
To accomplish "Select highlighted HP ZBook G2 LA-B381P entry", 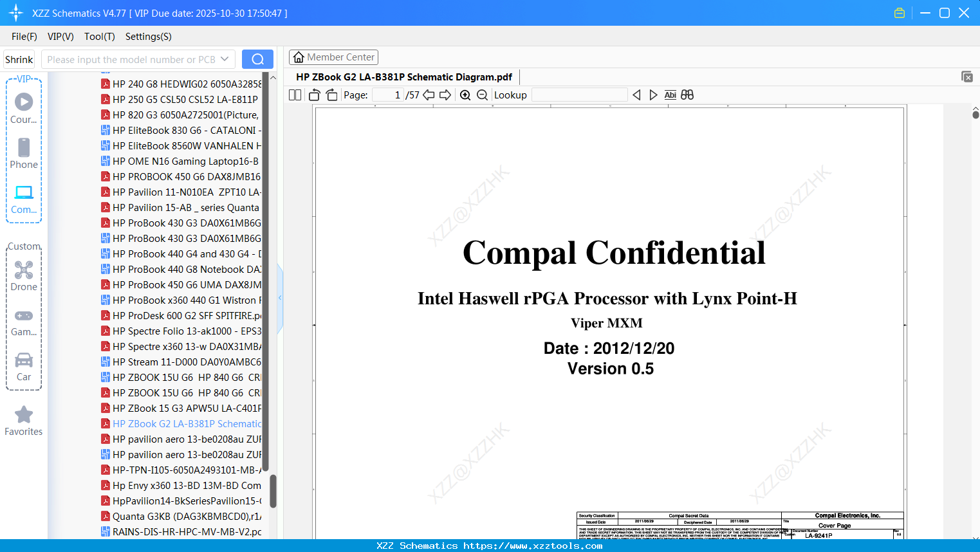I will coord(181,423).
